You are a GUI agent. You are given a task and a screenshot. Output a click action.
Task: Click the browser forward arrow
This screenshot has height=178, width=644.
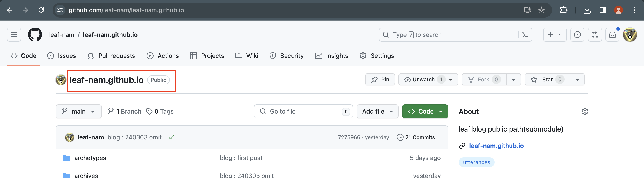pos(25,10)
